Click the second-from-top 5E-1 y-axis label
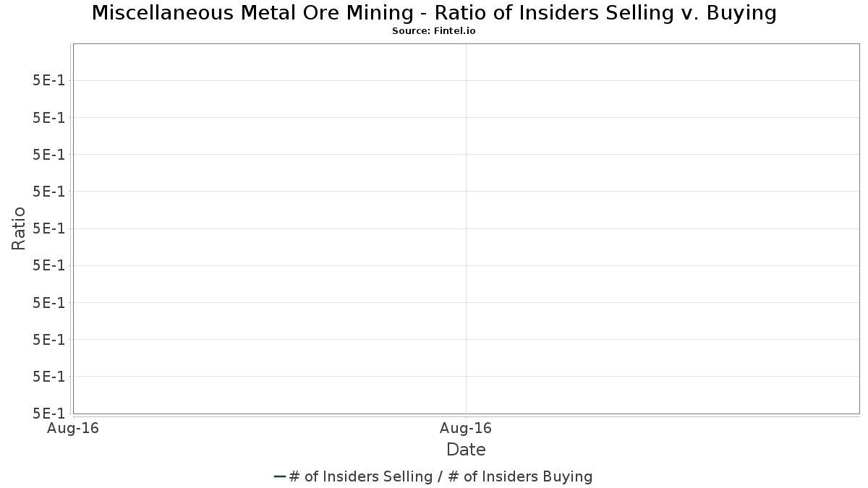The height and width of the screenshot is (488, 868). click(x=48, y=117)
